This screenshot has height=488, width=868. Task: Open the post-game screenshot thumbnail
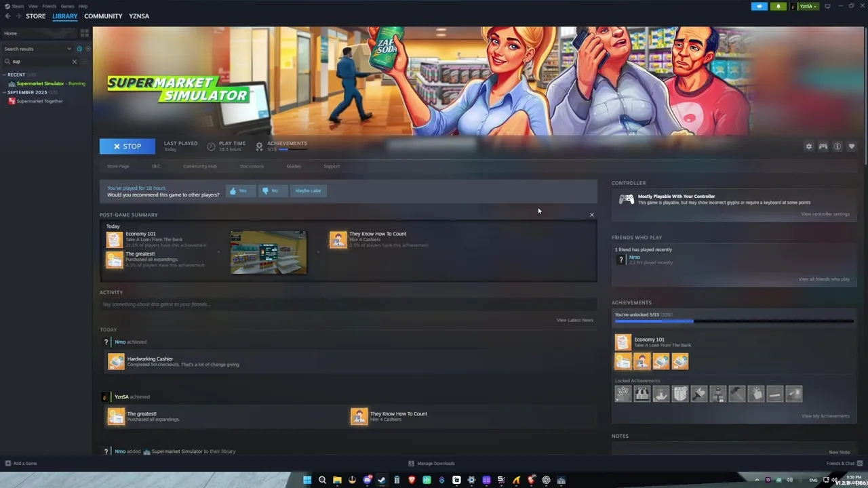point(269,253)
